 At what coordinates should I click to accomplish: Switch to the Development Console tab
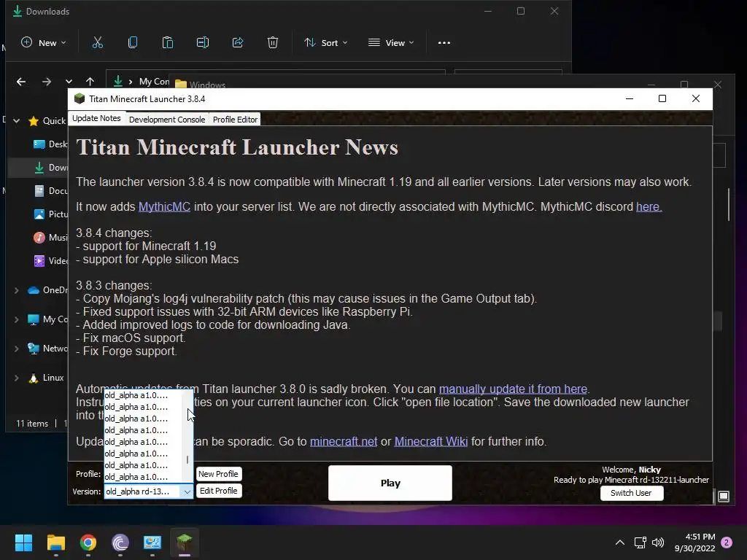click(167, 120)
